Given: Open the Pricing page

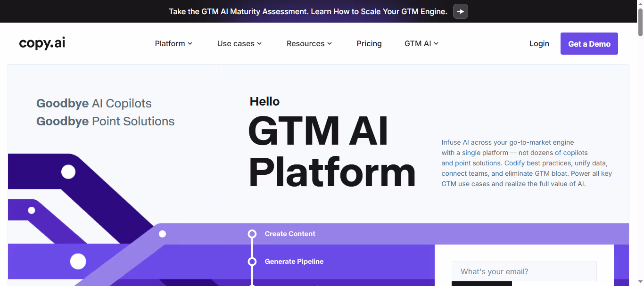Looking at the screenshot, I should pos(369,43).
